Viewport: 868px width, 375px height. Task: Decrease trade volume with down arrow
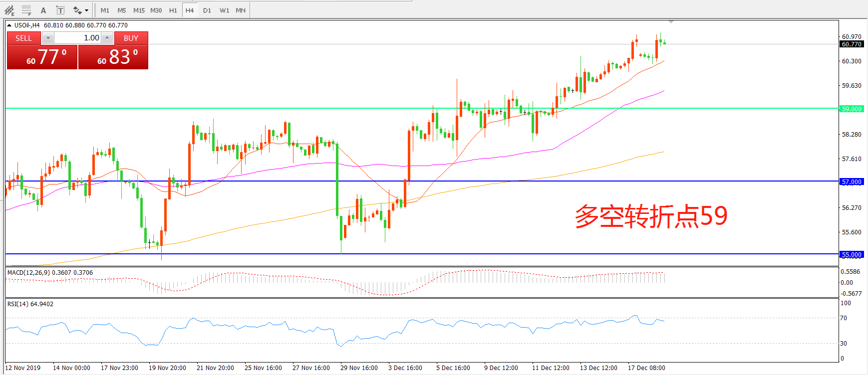(x=48, y=38)
